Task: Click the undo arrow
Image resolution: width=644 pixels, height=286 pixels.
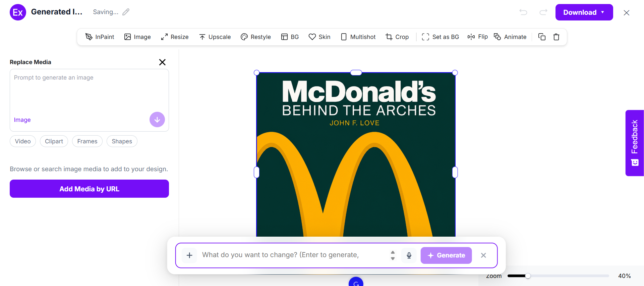Action: coord(523,12)
